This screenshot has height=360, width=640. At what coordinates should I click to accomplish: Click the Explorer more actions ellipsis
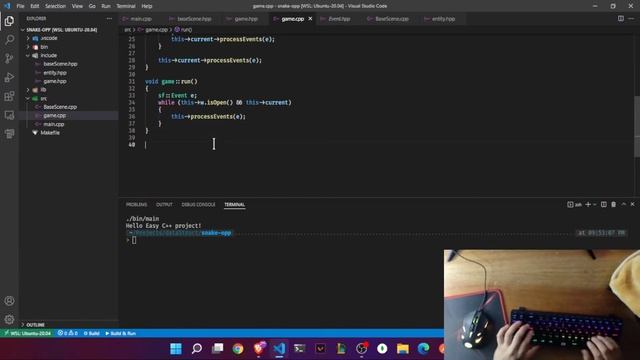(x=109, y=18)
